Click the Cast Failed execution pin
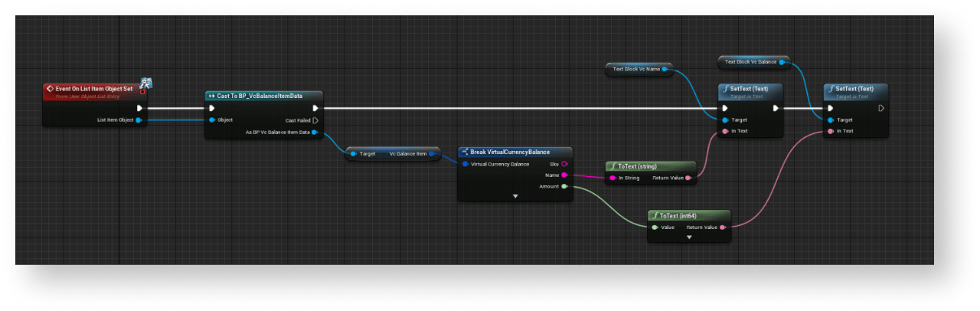980x311 pixels. [315, 120]
